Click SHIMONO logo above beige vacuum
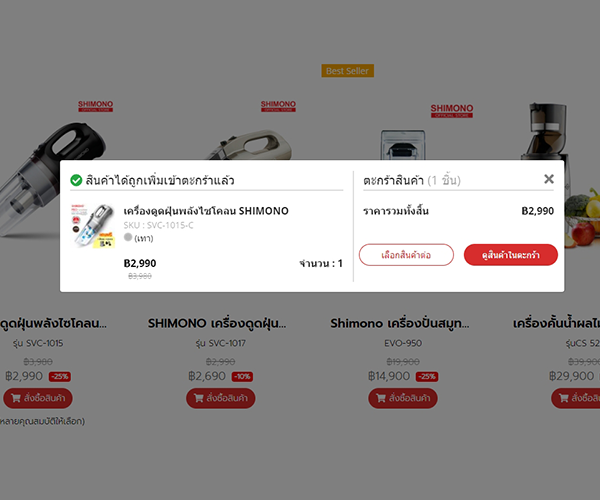Viewport: 600px width, 500px height. pyautogui.click(x=278, y=106)
